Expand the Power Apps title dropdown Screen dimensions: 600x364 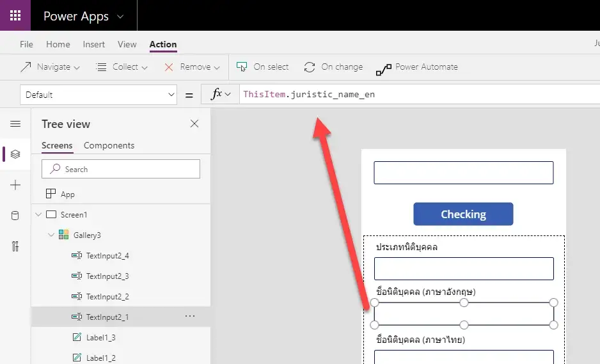click(120, 17)
